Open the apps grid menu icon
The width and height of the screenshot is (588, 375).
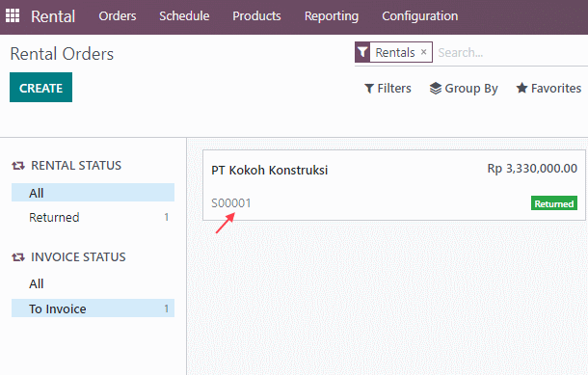13,15
